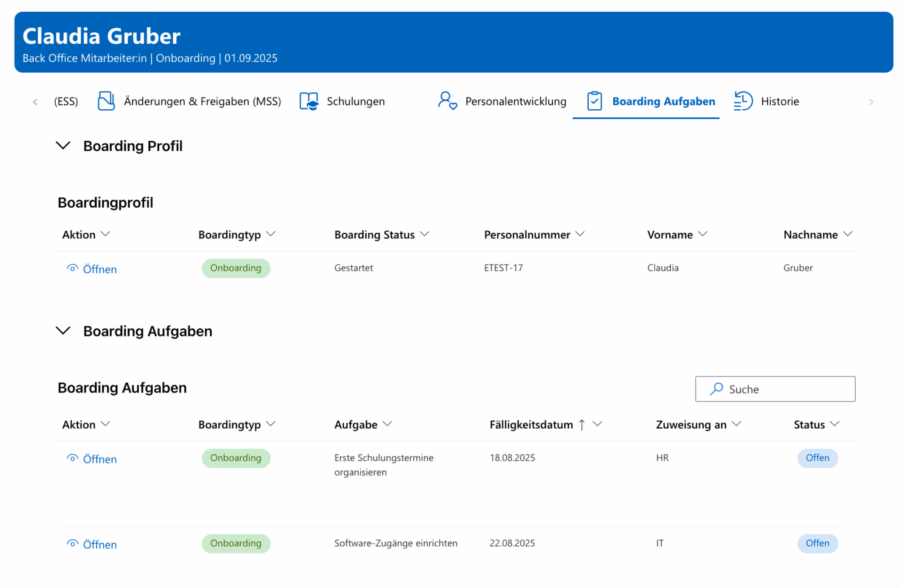The image size is (905, 588).
Task: Collapse the Boarding Aufgaben section
Action: tap(63, 331)
